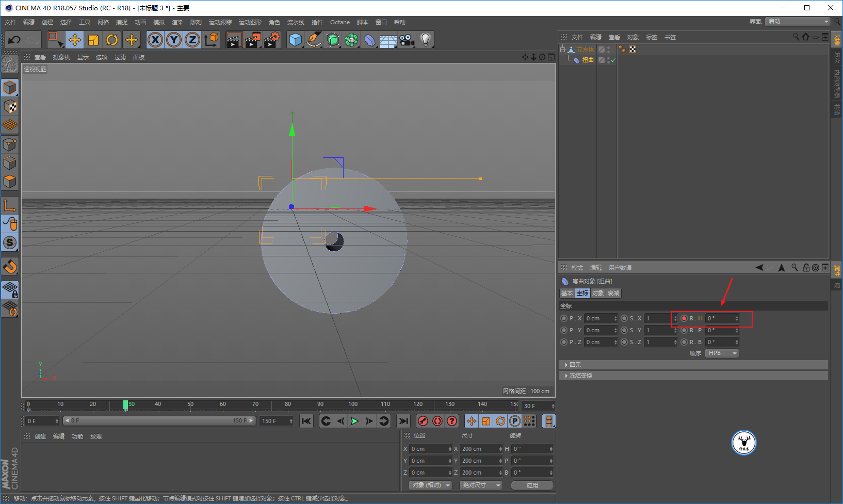Select the Scale tool in top toolbar

click(93, 40)
